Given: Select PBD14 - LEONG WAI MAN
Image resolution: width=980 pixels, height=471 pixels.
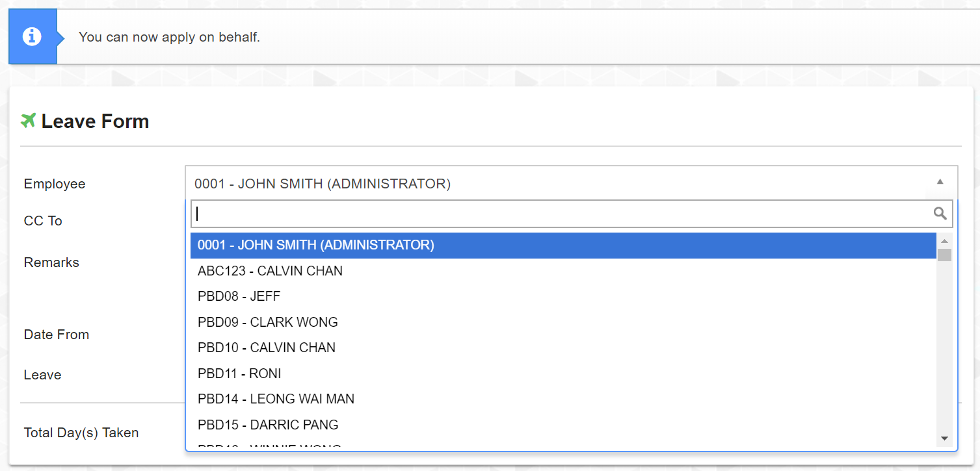Looking at the screenshot, I should pyautogui.click(x=276, y=399).
